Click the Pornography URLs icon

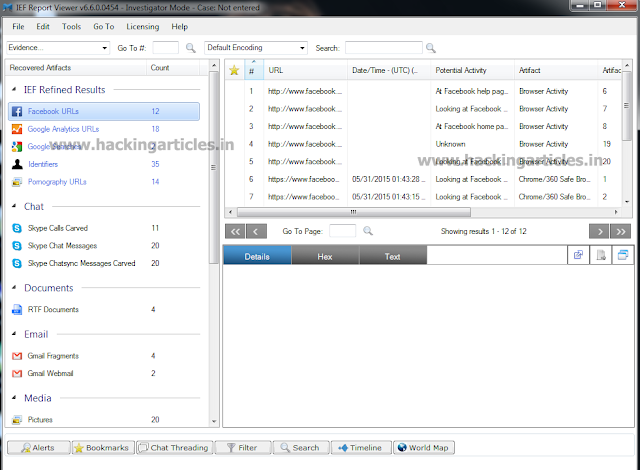click(17, 182)
